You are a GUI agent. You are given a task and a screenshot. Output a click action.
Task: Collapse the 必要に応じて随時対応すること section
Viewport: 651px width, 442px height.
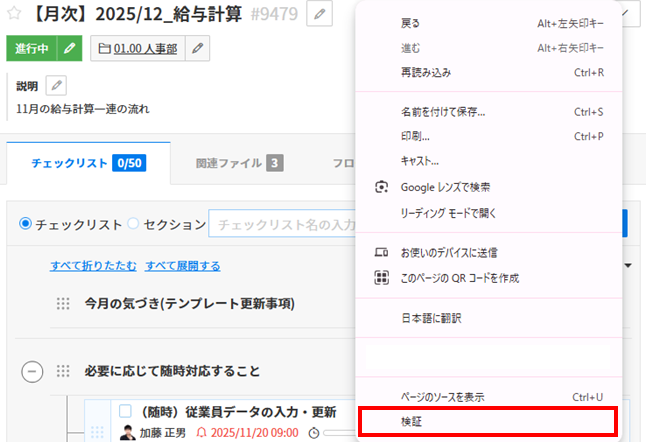point(32,371)
